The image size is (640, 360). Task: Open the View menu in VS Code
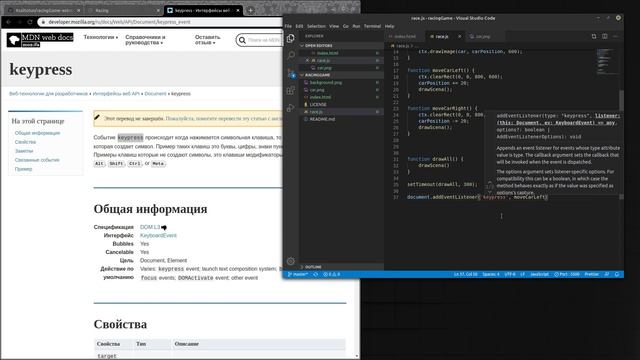334,26
